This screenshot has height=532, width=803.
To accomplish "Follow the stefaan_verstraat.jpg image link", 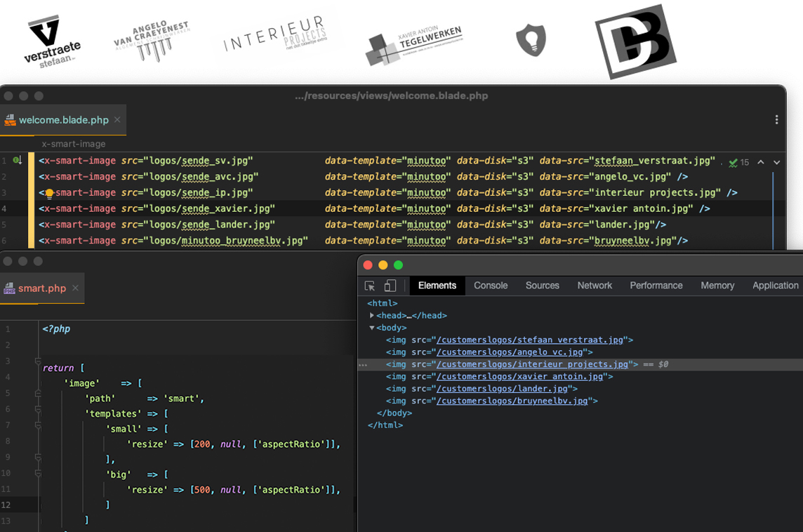I will coord(530,340).
